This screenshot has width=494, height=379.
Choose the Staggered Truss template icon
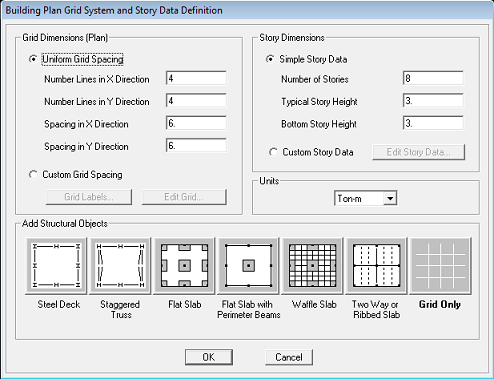pyautogui.click(x=120, y=266)
